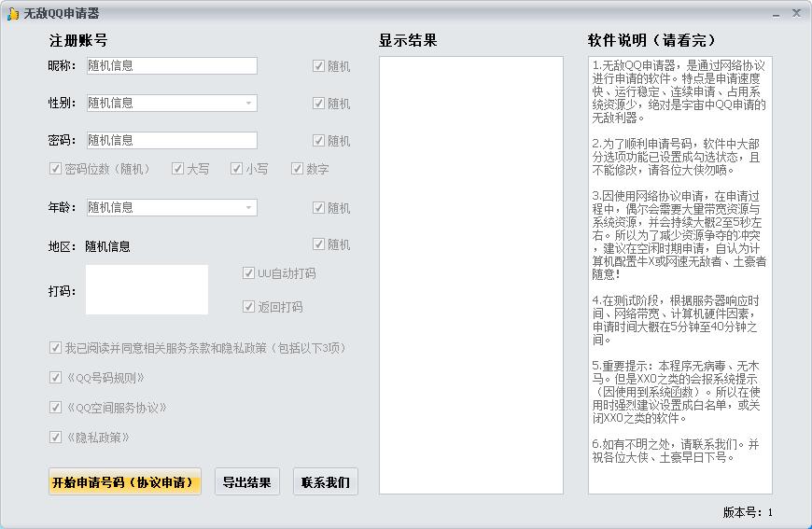Viewport: 812px width, 529px height.
Task: Close the 无敌QQ申请器 window
Action: (x=796, y=13)
